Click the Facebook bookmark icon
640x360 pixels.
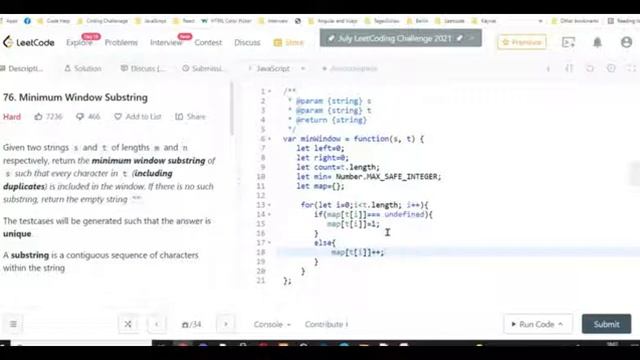pos(27,21)
